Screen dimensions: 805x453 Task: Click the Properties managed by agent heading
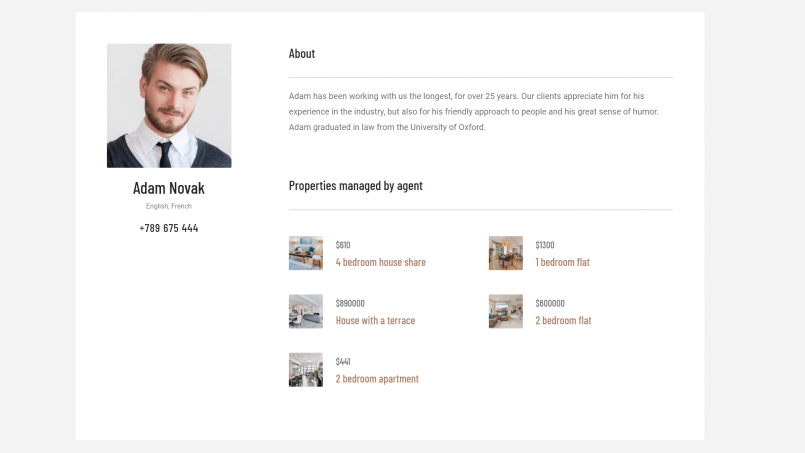coord(356,185)
